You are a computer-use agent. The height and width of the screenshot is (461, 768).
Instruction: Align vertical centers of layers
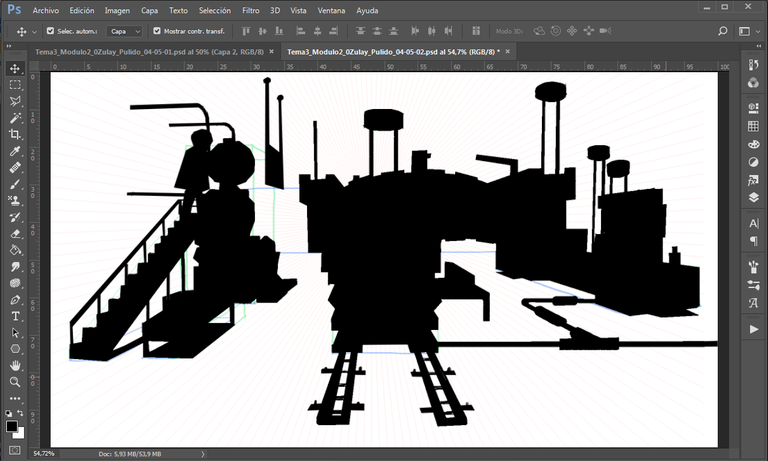(263, 31)
